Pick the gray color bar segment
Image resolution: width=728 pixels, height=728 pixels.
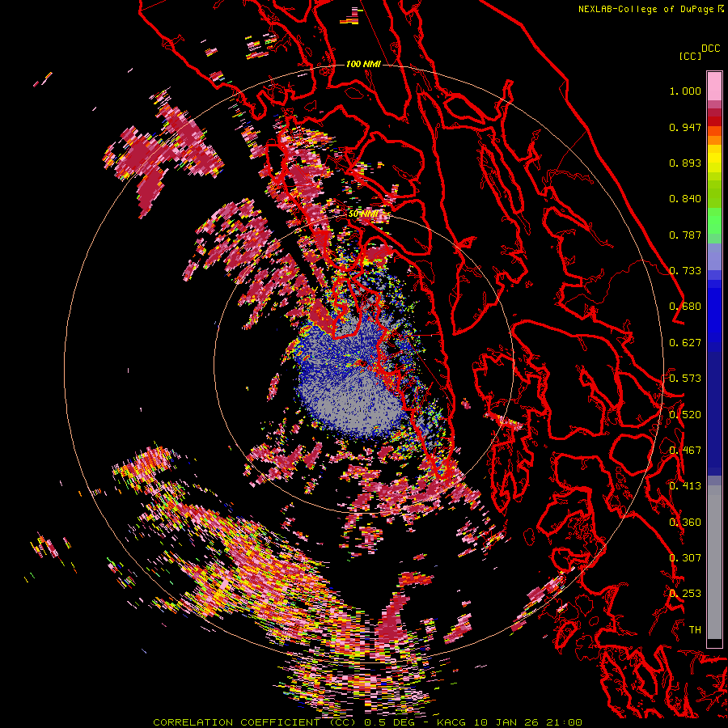click(x=714, y=562)
